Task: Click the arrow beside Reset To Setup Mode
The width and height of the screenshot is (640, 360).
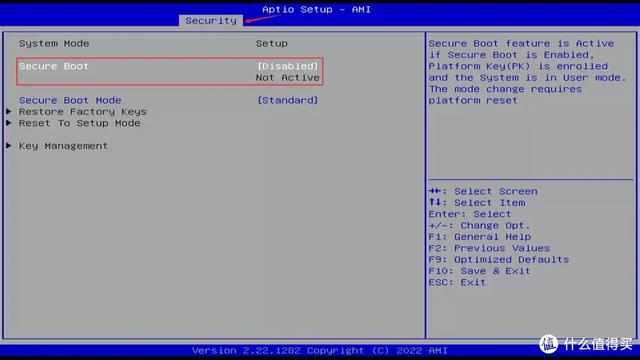Action: 9,123
